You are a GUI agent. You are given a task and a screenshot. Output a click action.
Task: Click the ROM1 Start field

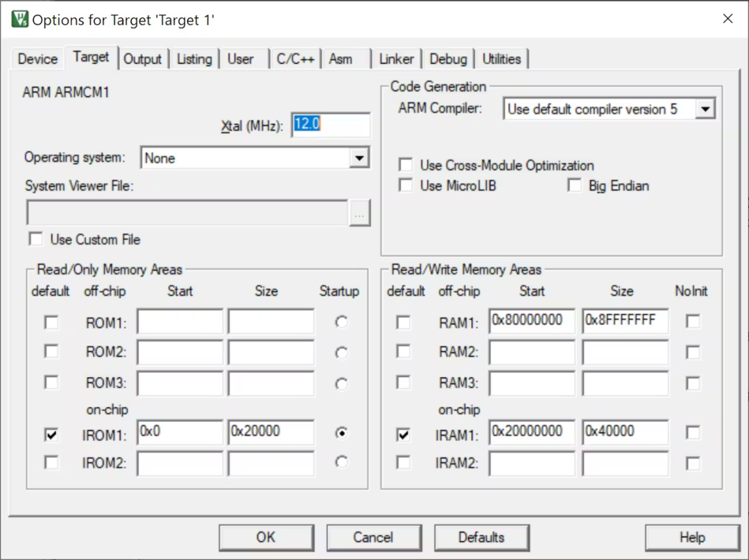tap(180, 322)
